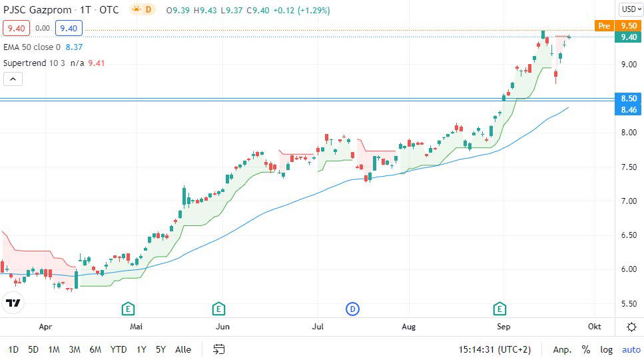Select the YTD time range
644x360 pixels.
click(x=119, y=350)
